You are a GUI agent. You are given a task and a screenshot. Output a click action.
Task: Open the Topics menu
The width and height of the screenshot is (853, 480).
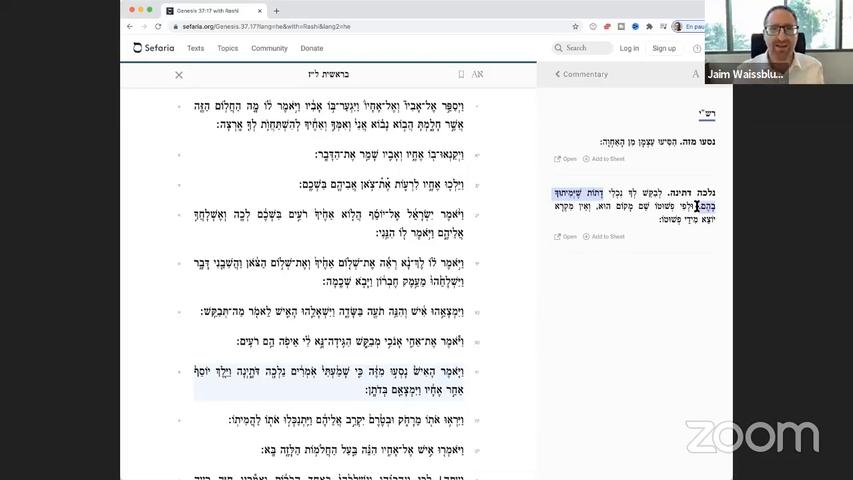point(227,48)
